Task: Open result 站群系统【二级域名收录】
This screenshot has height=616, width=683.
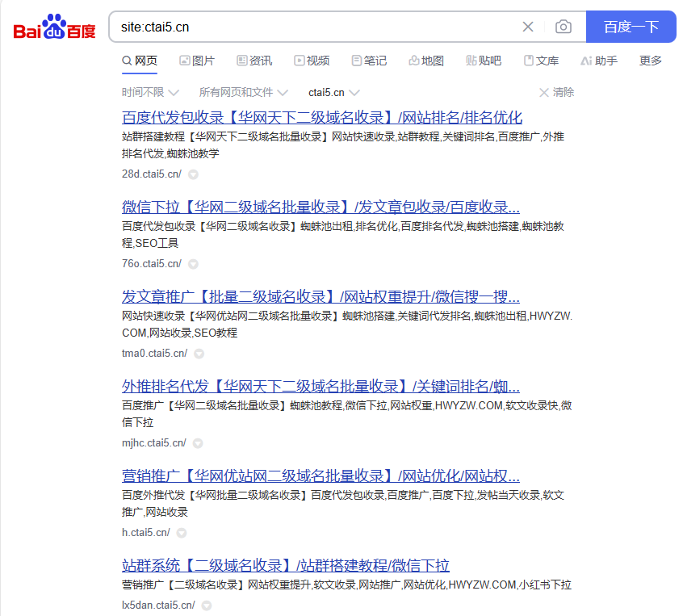Action: [285, 565]
